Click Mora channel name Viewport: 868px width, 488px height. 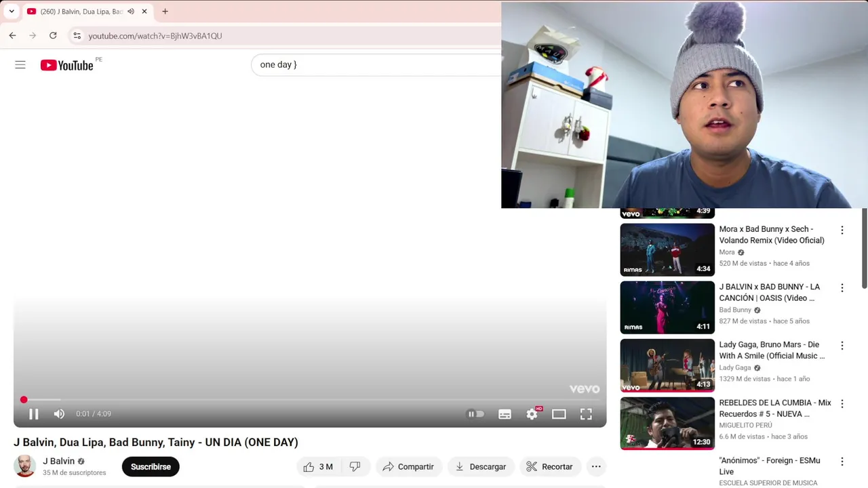[x=727, y=252]
